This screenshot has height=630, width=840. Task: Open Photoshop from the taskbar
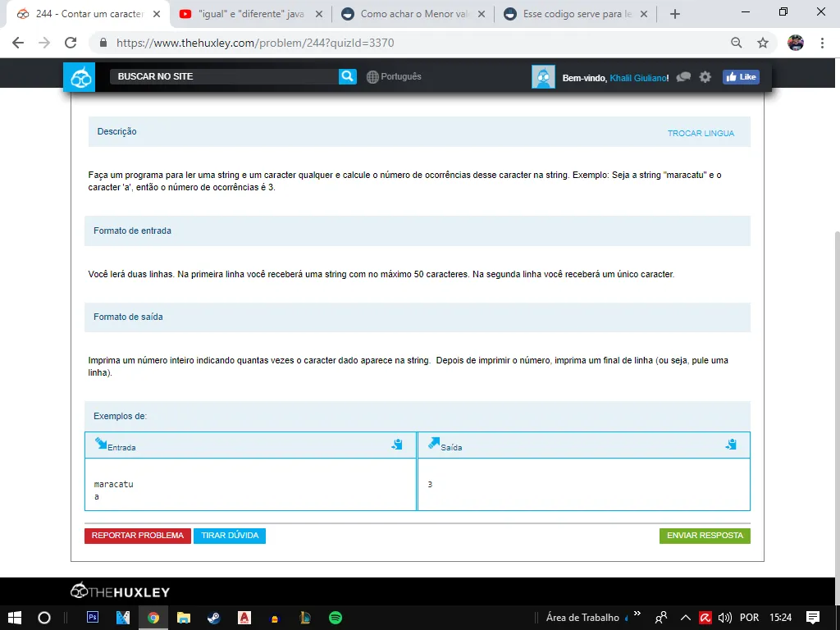[x=93, y=617]
